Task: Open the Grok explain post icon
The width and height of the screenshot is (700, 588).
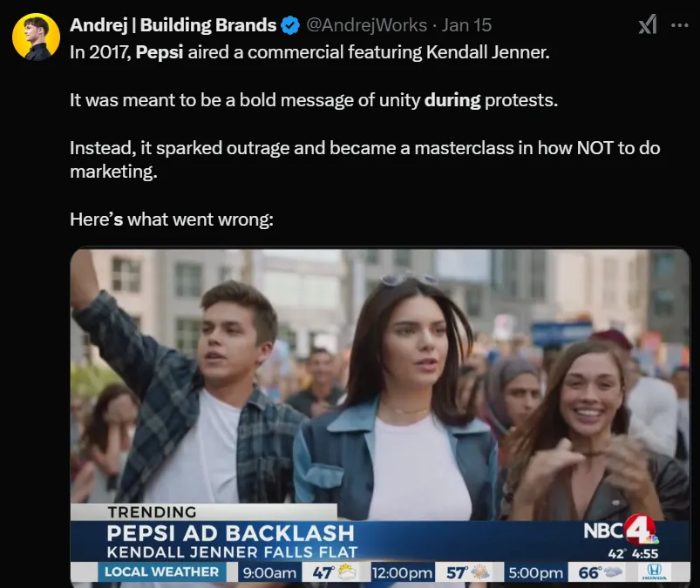Action: (647, 25)
